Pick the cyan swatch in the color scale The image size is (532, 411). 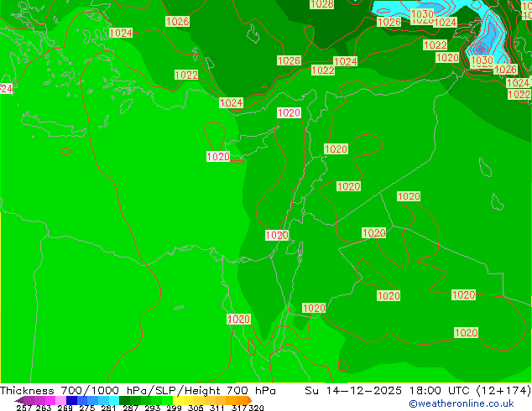(114, 400)
